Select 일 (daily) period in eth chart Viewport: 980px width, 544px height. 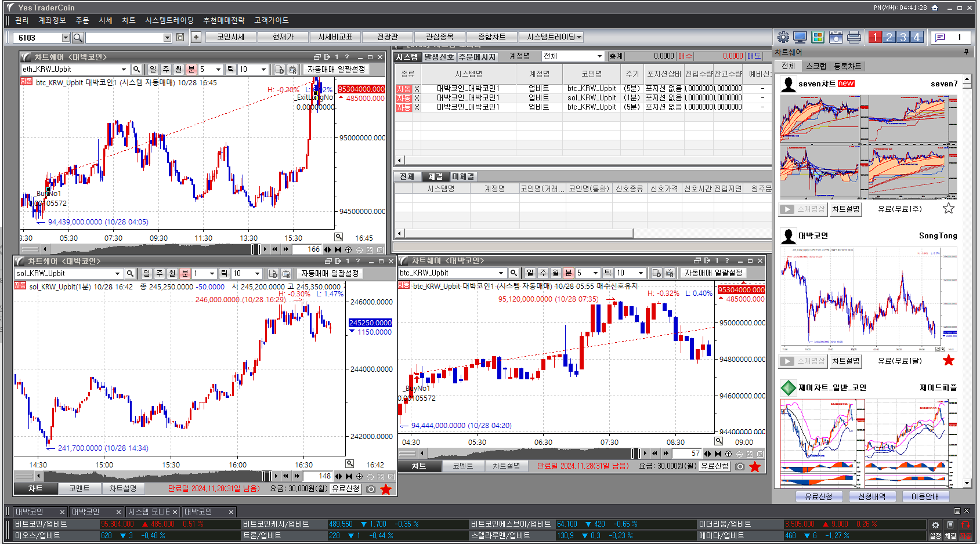point(153,70)
